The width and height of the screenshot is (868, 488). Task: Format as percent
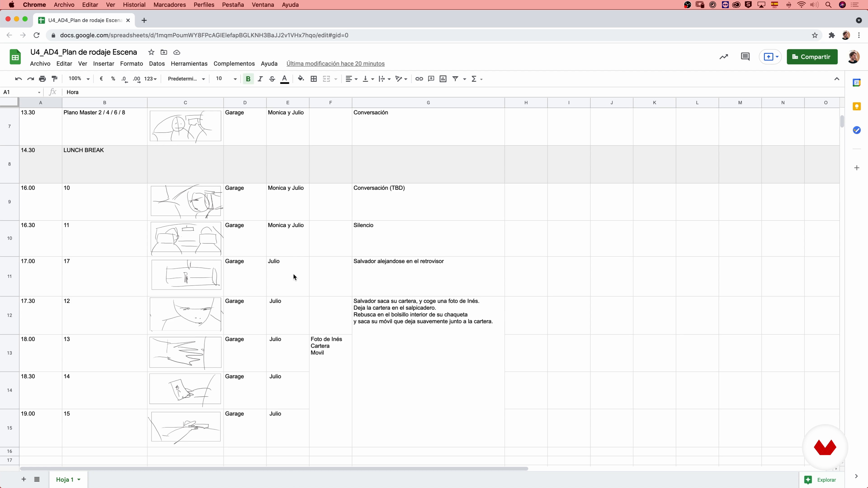[x=113, y=79]
